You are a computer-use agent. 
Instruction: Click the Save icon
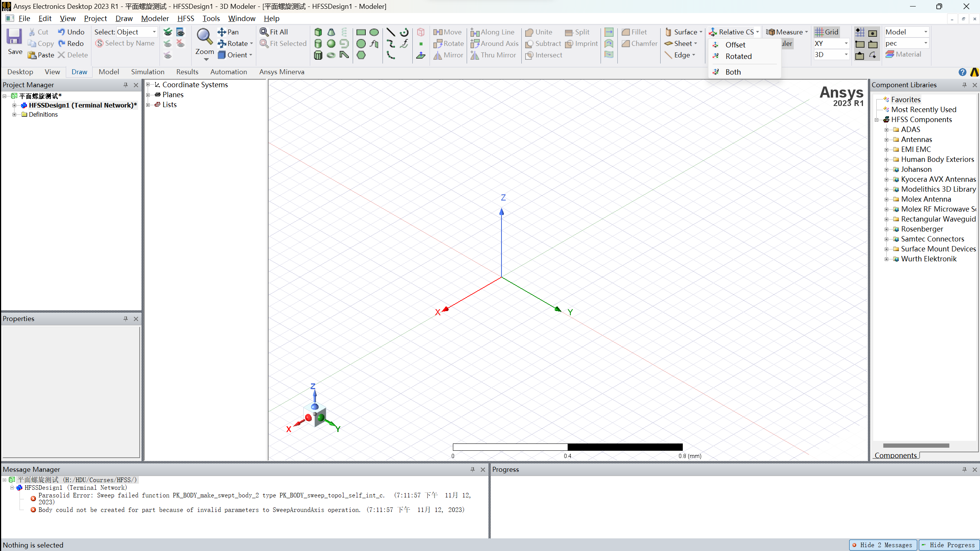click(x=14, y=37)
